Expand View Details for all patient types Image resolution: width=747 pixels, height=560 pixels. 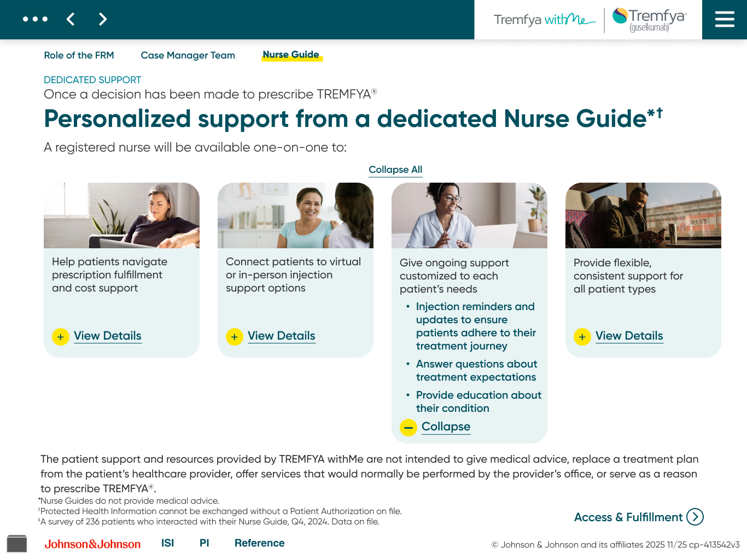pos(629,336)
